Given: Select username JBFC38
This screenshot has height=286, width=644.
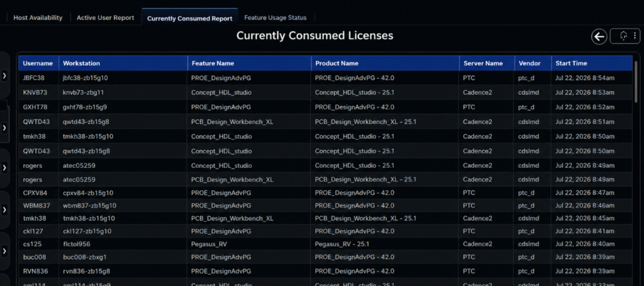Looking at the screenshot, I should coord(34,77).
